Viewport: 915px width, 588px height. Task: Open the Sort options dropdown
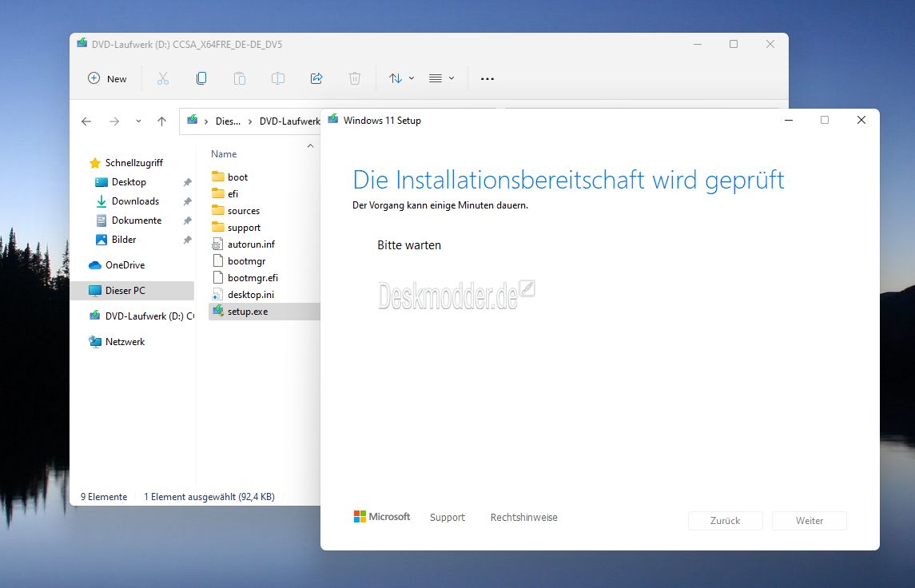[401, 79]
